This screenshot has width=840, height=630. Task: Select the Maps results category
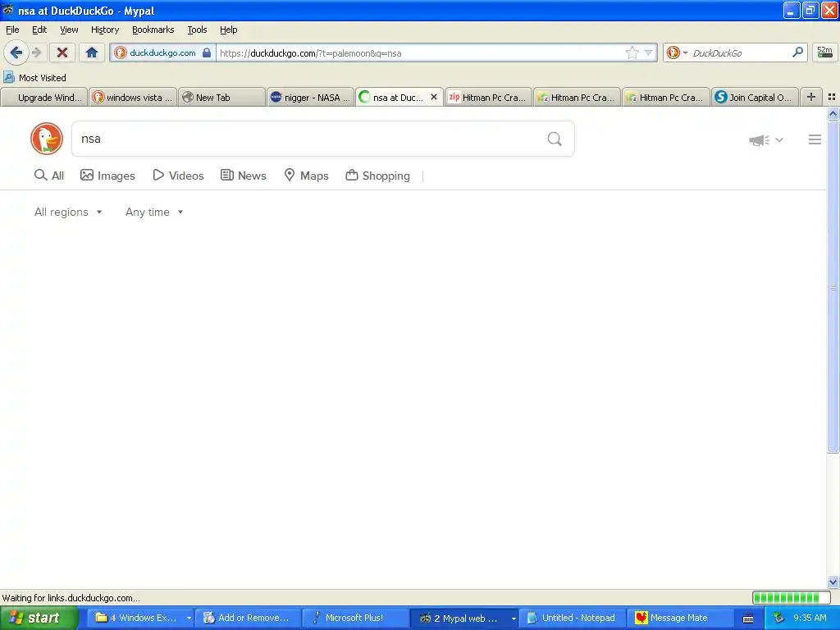(306, 176)
